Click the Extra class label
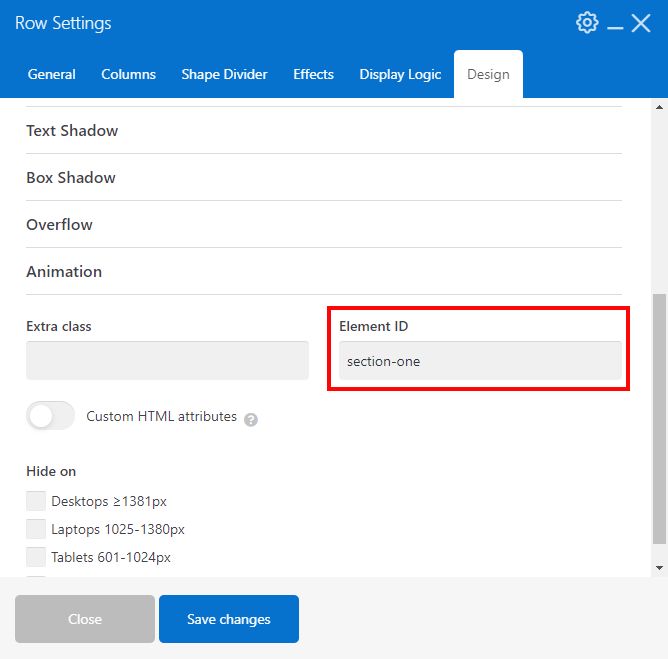 click(59, 326)
